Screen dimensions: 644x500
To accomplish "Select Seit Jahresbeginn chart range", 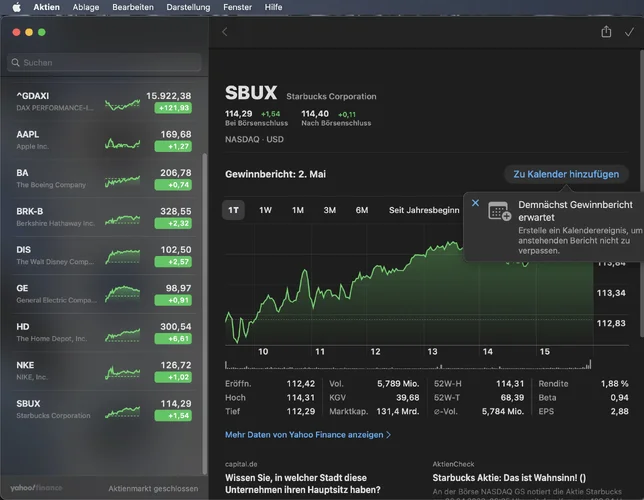I will coord(424,210).
